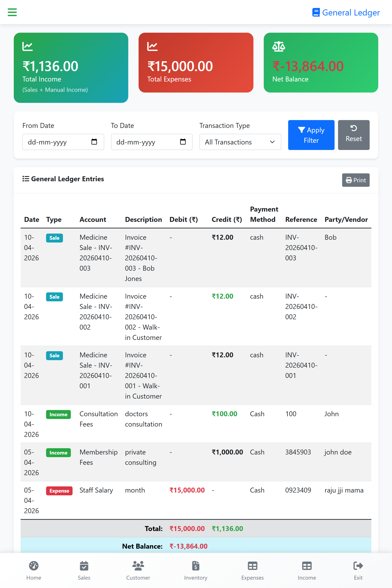
Task: Click the ₹15,000.00 debit on Staff Salary row
Action: coord(187,490)
